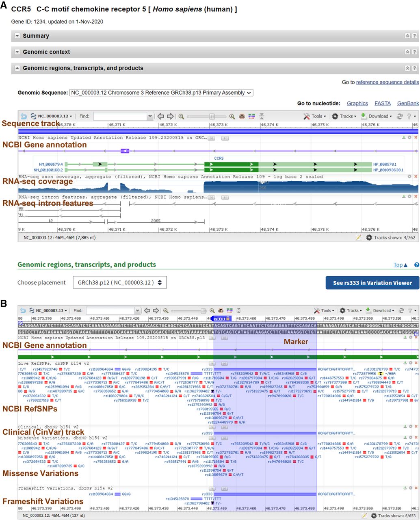
Task: Click the ATG sequence ruler display icon
Action: coord(242,116)
